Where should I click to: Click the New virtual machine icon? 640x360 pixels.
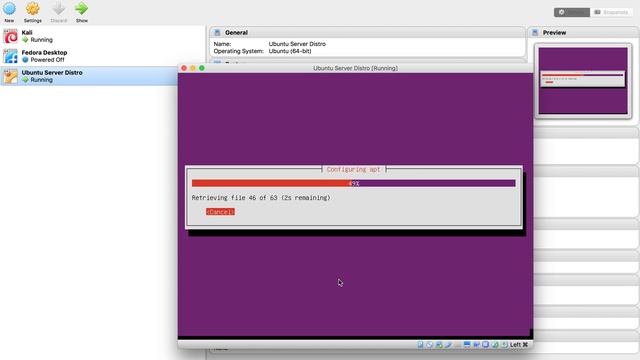[x=9, y=9]
